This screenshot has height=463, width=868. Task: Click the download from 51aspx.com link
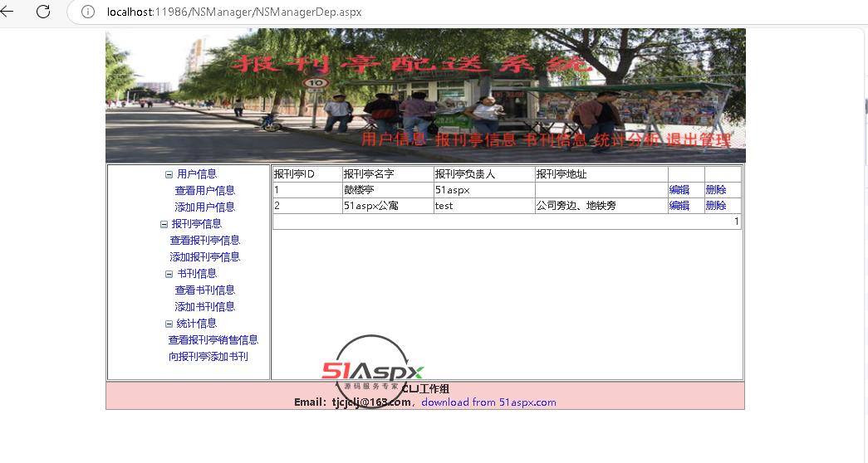pos(488,402)
